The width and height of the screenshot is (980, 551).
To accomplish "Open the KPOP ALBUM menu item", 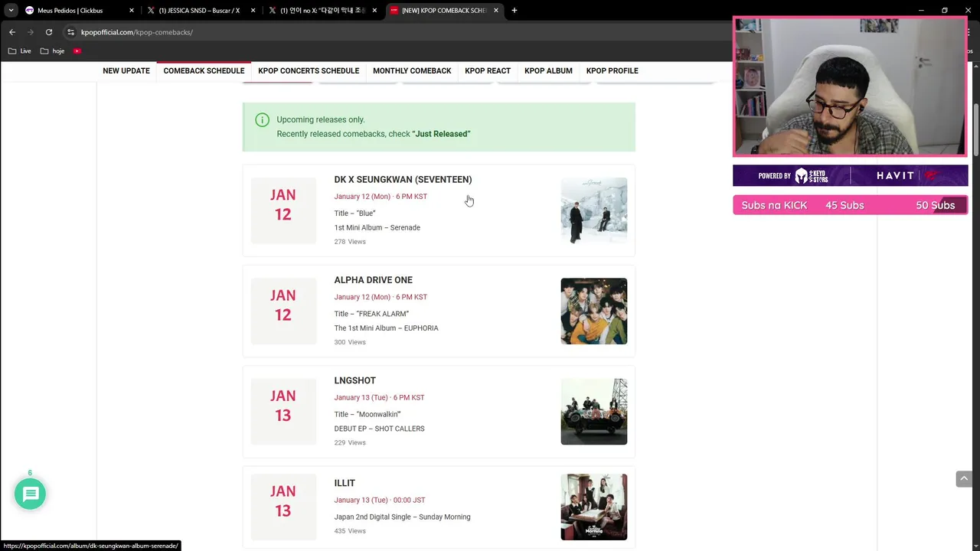I will tap(548, 70).
